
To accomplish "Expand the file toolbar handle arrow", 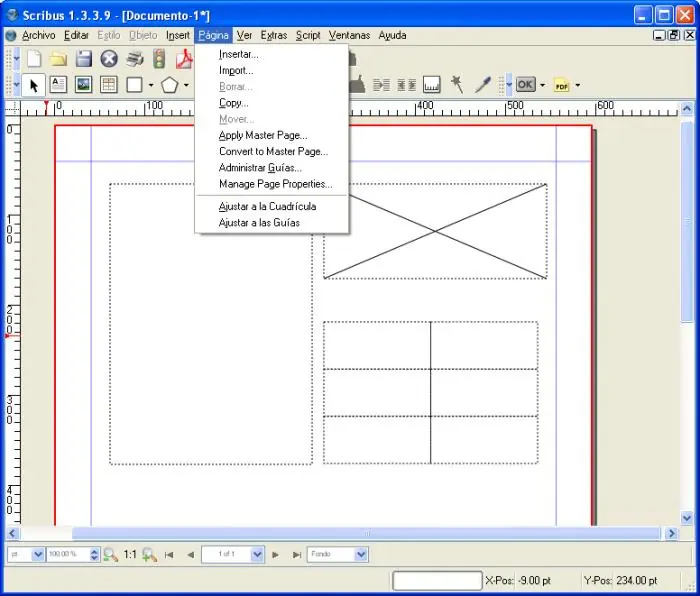I will pyautogui.click(x=17, y=59).
